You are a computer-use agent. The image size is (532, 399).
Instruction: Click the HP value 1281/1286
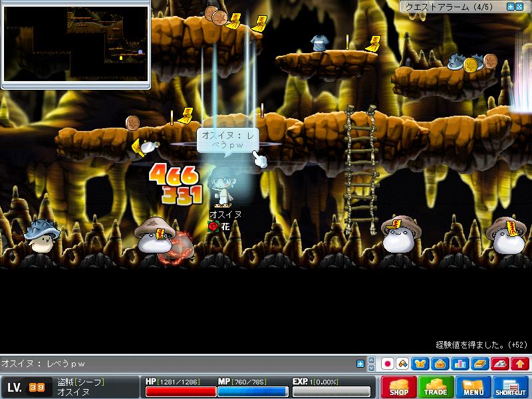click(x=180, y=382)
